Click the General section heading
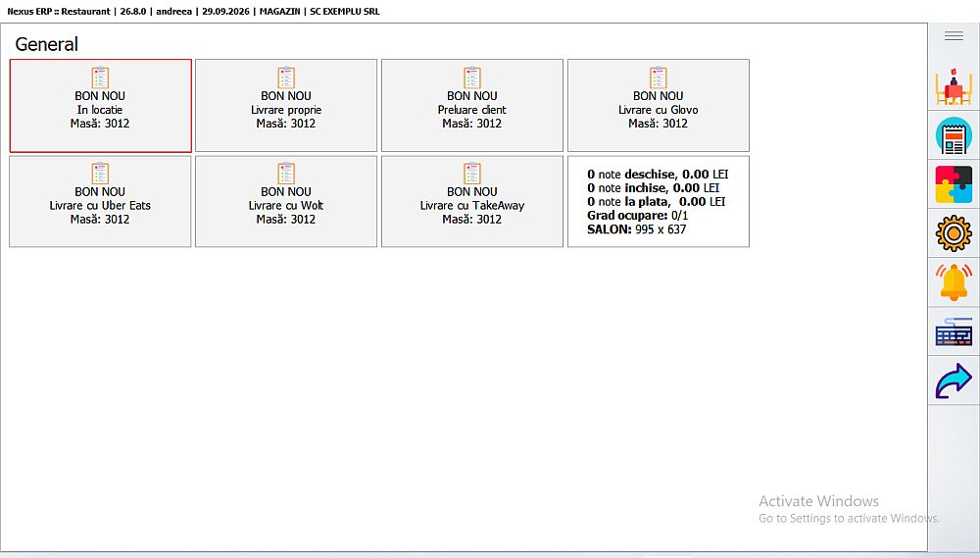980x558 pixels. pyautogui.click(x=47, y=44)
